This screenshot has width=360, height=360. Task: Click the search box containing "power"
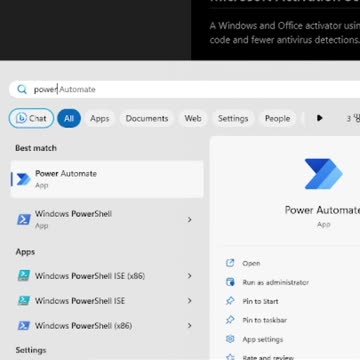184,89
